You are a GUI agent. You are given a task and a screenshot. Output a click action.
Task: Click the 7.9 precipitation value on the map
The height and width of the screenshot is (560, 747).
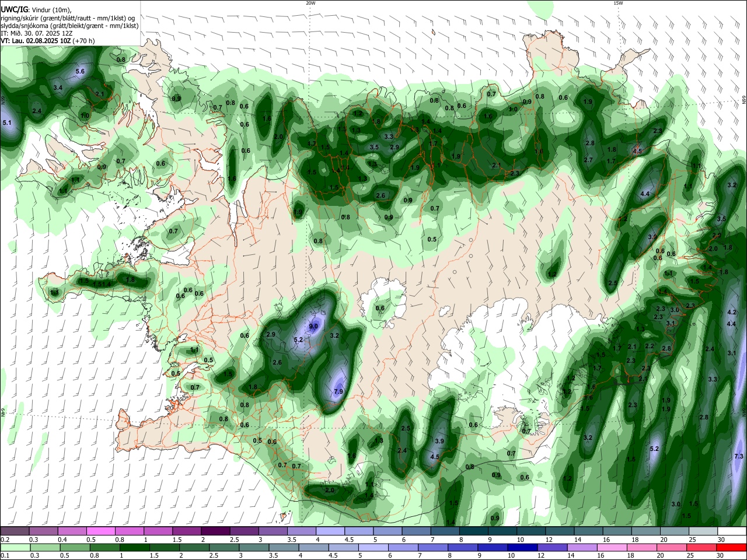coord(338,391)
